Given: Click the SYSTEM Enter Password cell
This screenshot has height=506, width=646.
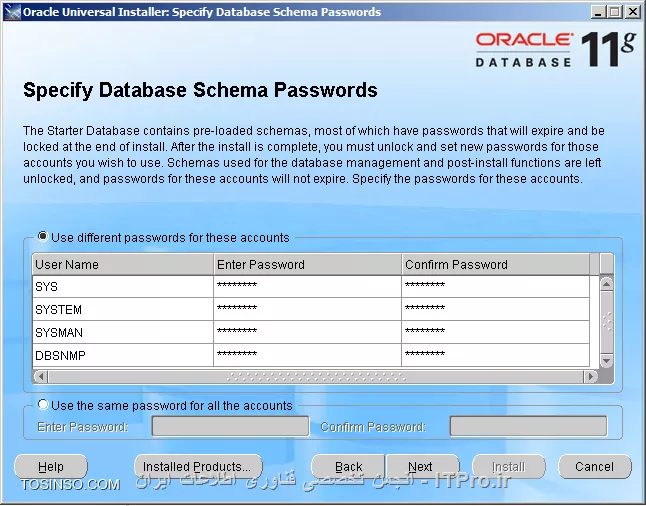Looking at the screenshot, I should point(307,309).
